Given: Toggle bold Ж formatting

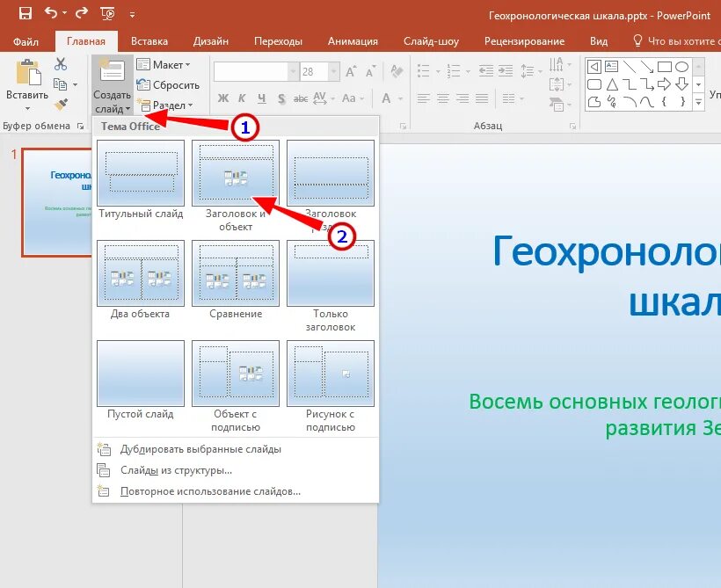Looking at the screenshot, I should click(x=223, y=98).
